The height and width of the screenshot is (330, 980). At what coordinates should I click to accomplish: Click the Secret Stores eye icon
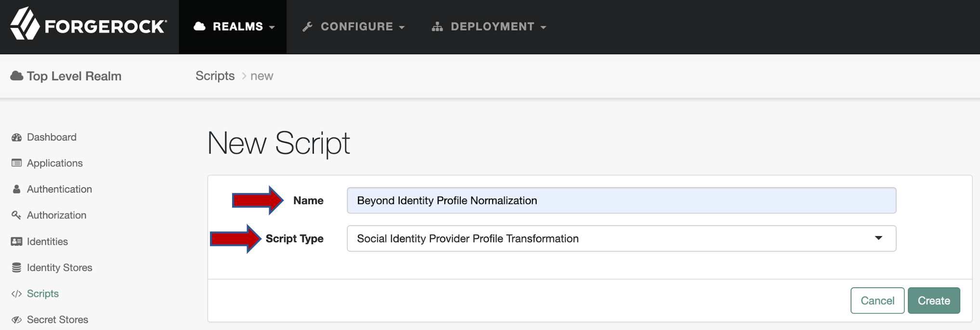click(16, 319)
